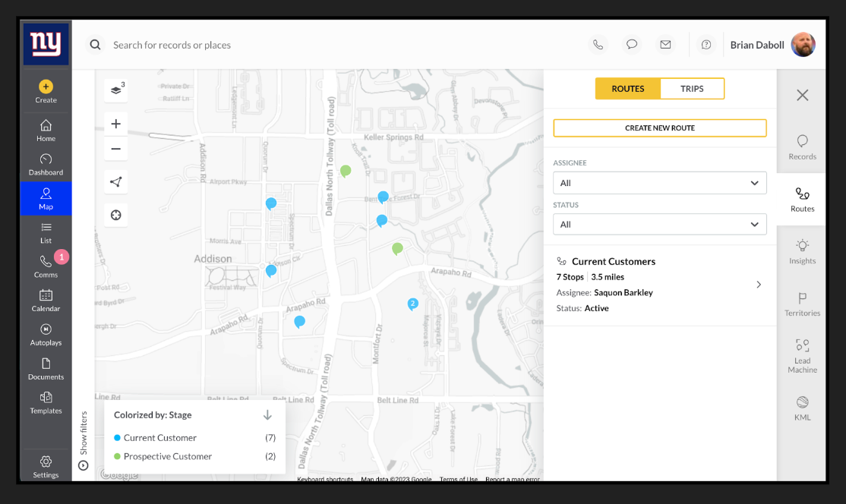Click the Current Customers route title
The height and width of the screenshot is (504, 846).
pyautogui.click(x=614, y=261)
